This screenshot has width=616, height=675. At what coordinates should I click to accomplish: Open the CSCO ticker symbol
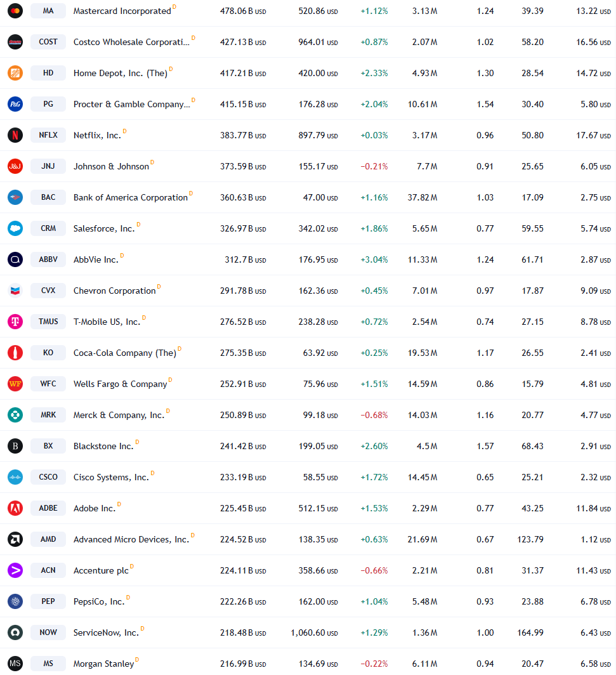(48, 477)
